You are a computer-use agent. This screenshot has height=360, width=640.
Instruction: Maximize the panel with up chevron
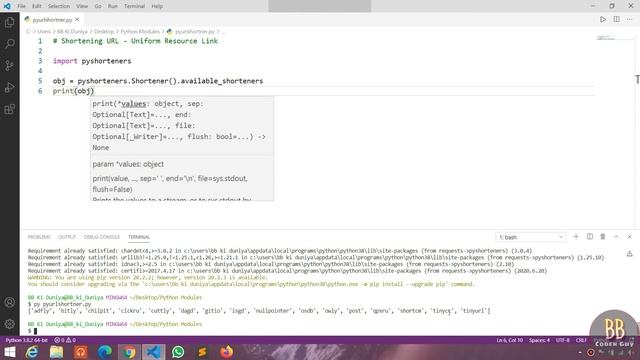616,237
